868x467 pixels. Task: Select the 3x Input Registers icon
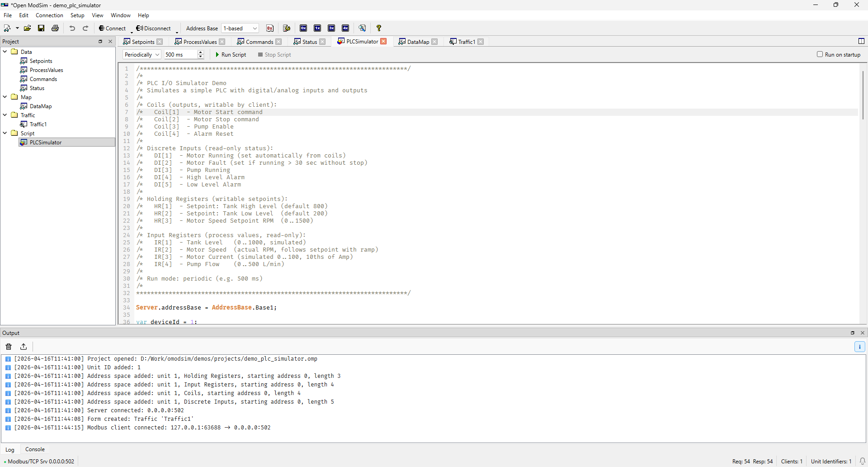click(331, 28)
